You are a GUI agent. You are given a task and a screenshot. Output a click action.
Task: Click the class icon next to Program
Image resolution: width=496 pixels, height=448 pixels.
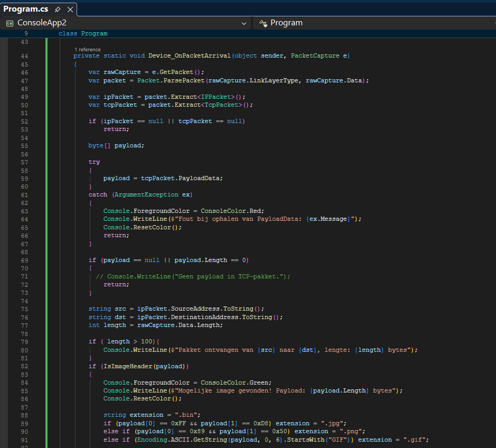pos(263,23)
